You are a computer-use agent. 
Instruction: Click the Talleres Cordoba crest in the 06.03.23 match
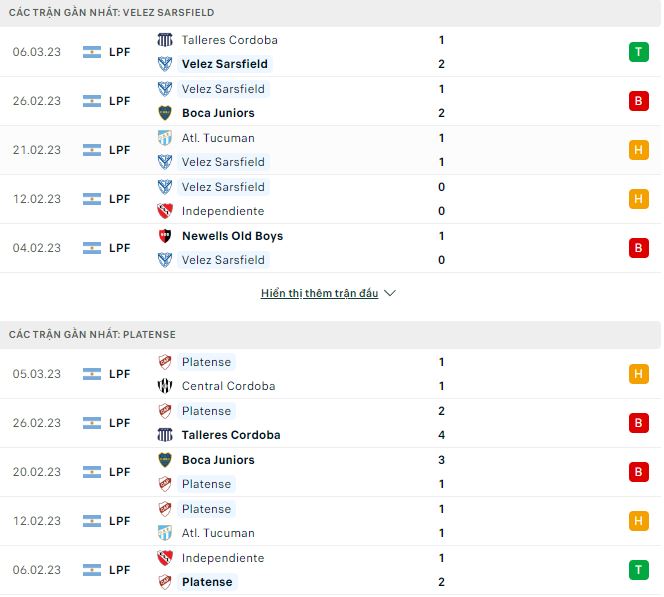click(165, 40)
